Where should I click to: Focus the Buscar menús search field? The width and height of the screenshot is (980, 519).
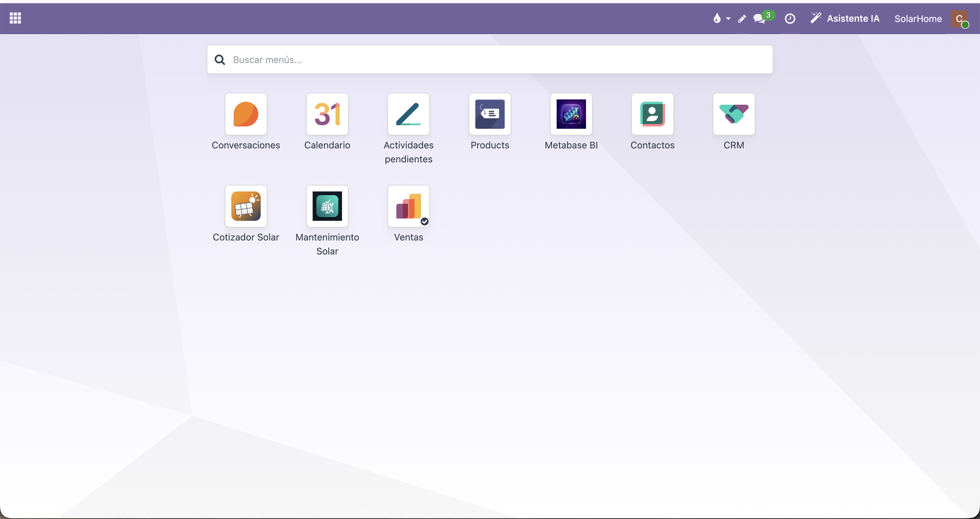(489, 59)
